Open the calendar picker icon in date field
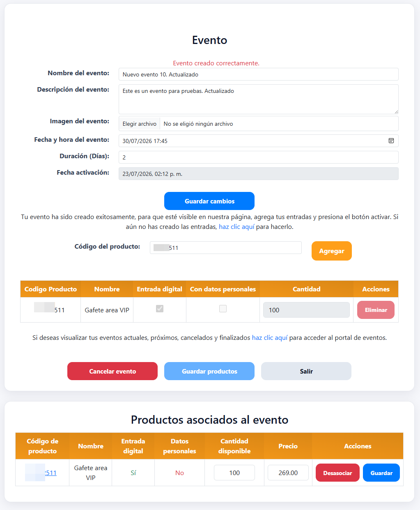This screenshot has width=420, height=510. [391, 141]
